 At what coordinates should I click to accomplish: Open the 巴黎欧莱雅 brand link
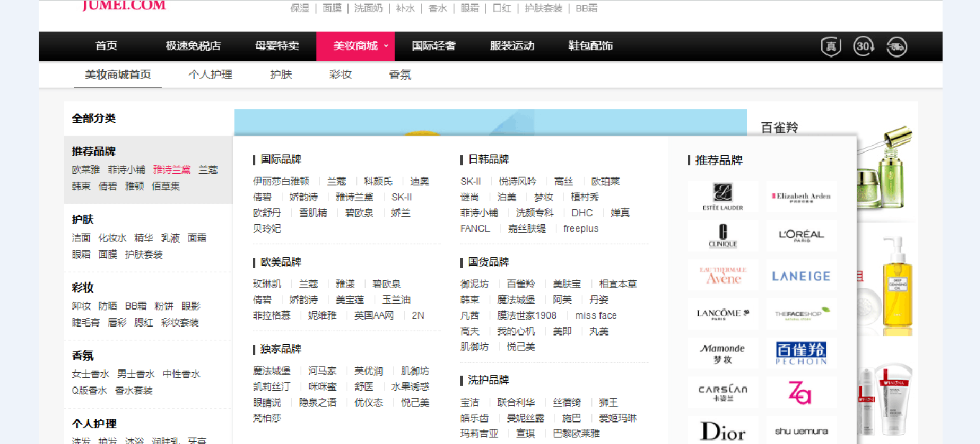point(576,433)
